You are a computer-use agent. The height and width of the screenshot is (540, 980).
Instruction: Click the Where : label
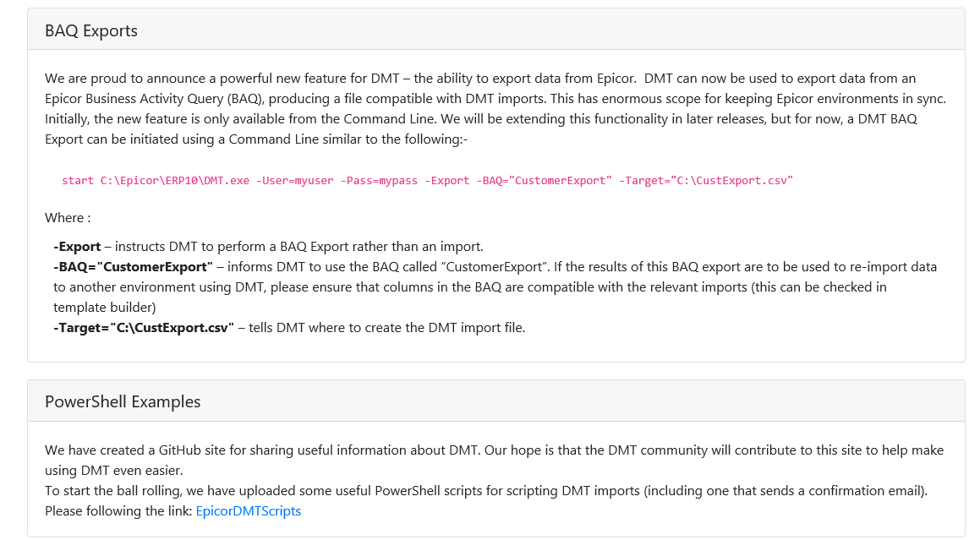tap(68, 217)
